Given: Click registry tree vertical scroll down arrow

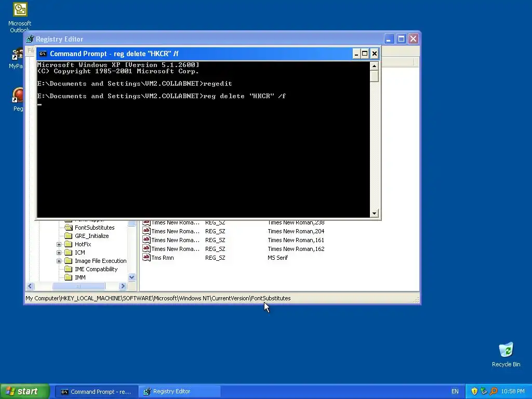Looking at the screenshot, I should tap(131, 277).
